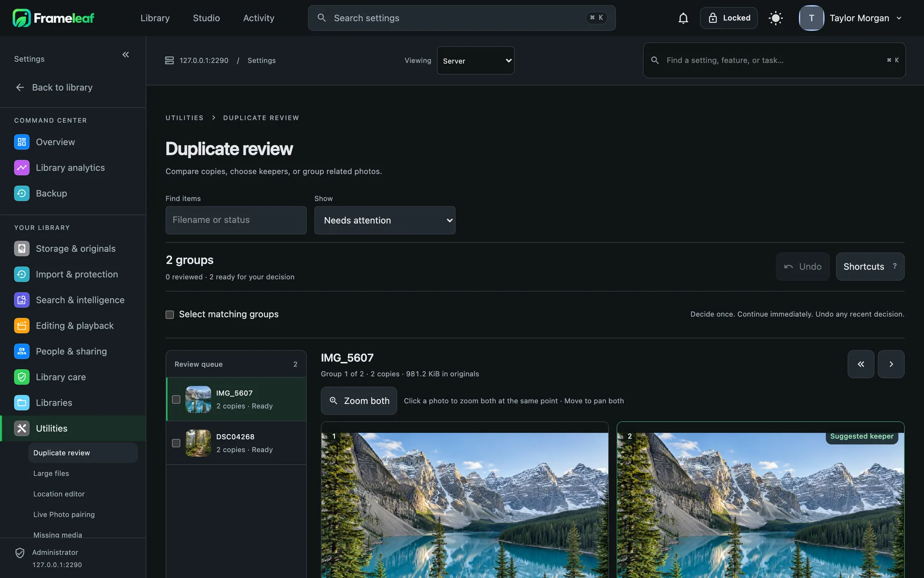924x578 pixels.
Task: Open the notifications bell
Action: point(683,18)
